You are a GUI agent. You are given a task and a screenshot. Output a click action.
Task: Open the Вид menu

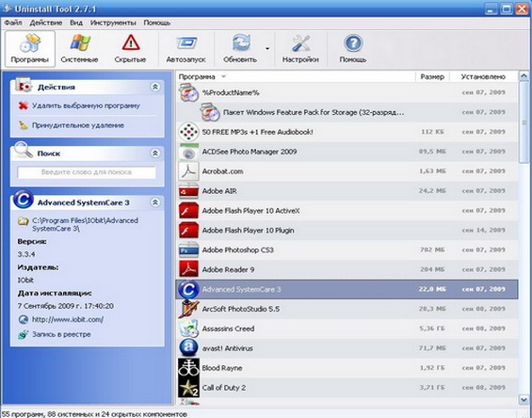pyautogui.click(x=76, y=23)
